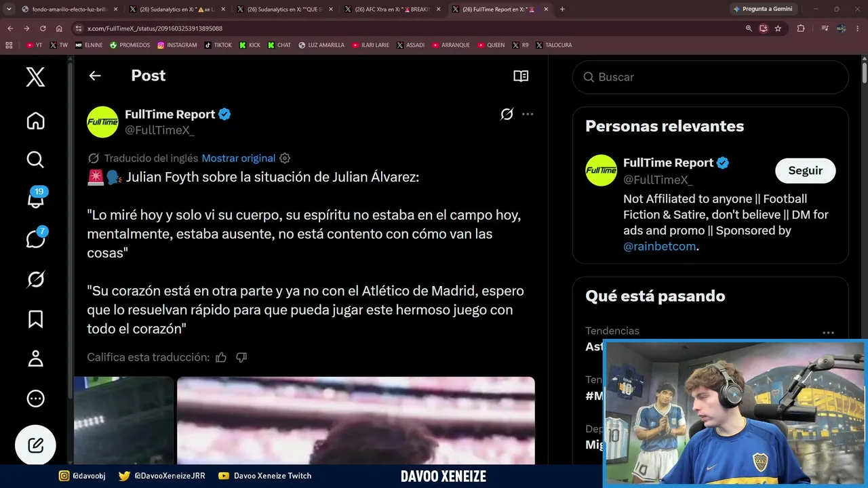Open the LUZ AMARILLA bookmark
This screenshot has width=868, height=488.
tap(321, 45)
